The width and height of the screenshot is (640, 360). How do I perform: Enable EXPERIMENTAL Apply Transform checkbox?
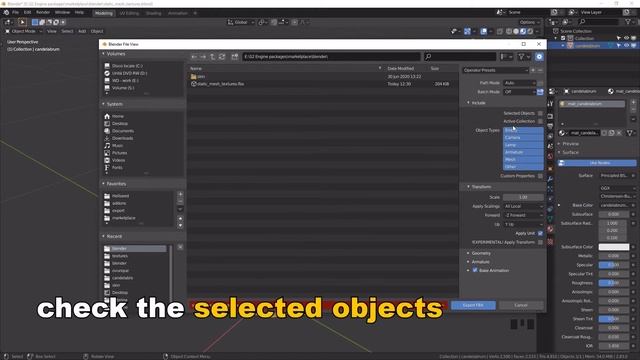tap(540, 242)
